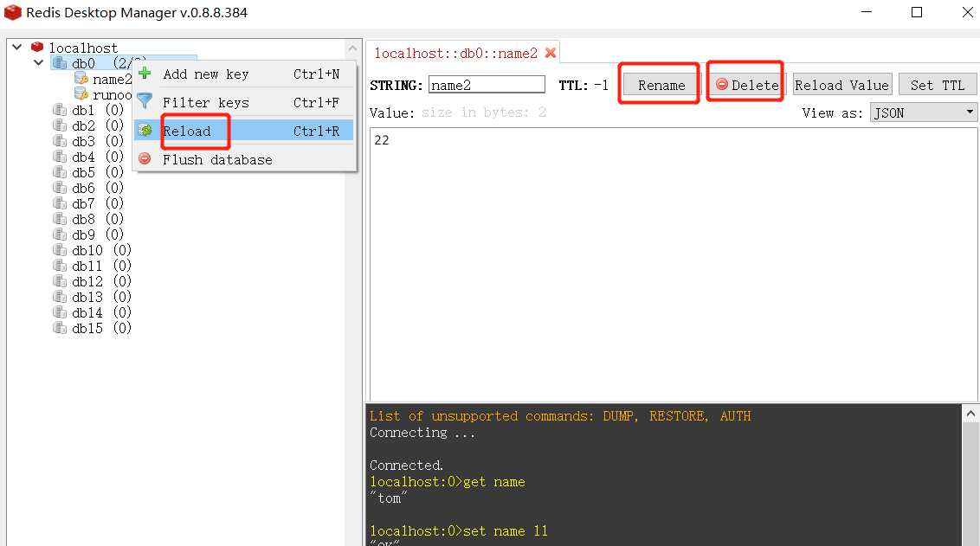
Task: Click the 'Connected.' console line
Action: pos(406,466)
